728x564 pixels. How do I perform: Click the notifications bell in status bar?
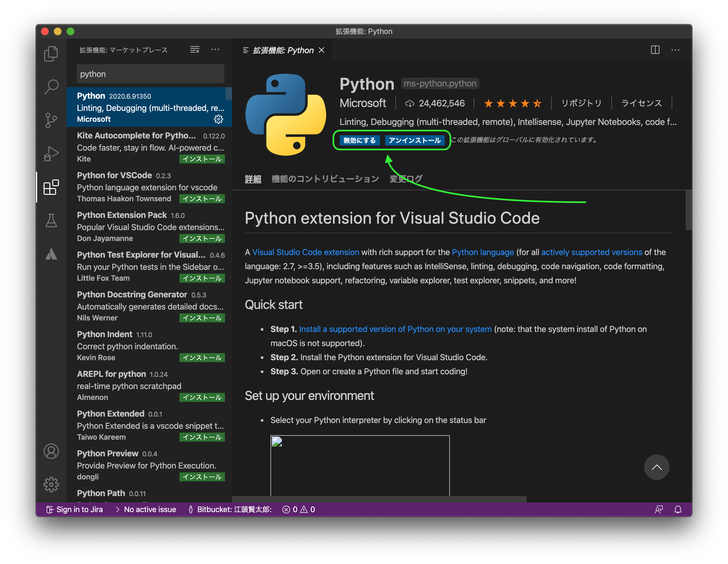678,509
